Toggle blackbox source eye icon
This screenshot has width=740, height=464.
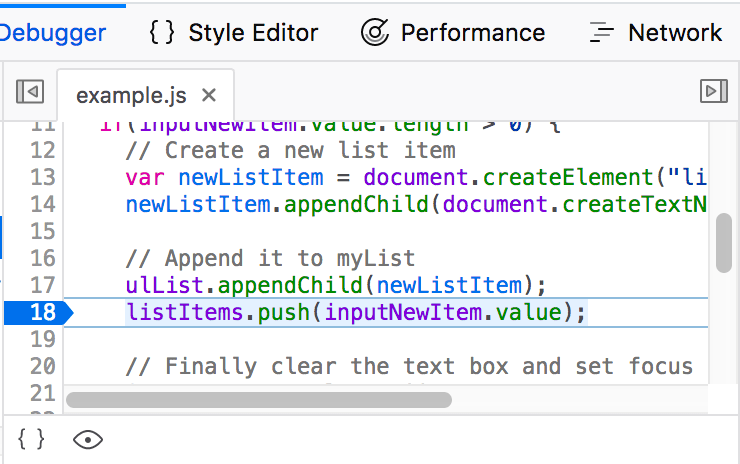point(88,439)
